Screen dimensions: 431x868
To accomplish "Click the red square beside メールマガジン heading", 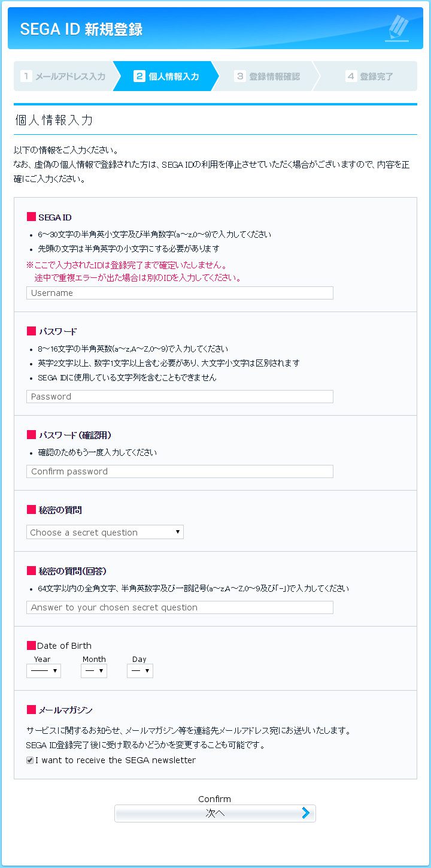I will [x=31, y=710].
